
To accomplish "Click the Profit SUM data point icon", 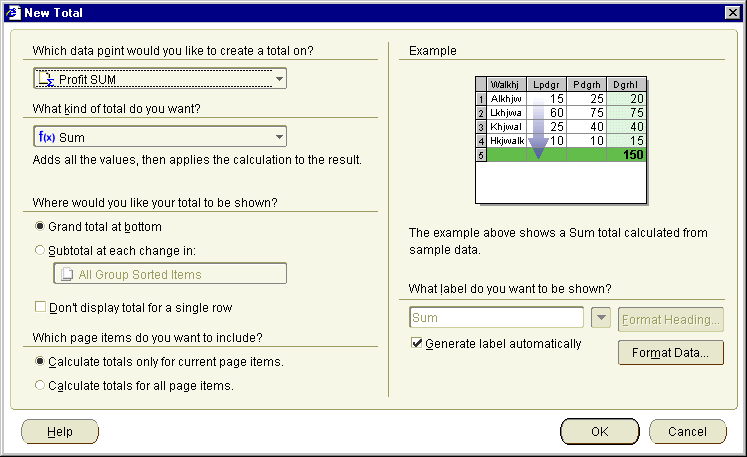I will (x=46, y=79).
